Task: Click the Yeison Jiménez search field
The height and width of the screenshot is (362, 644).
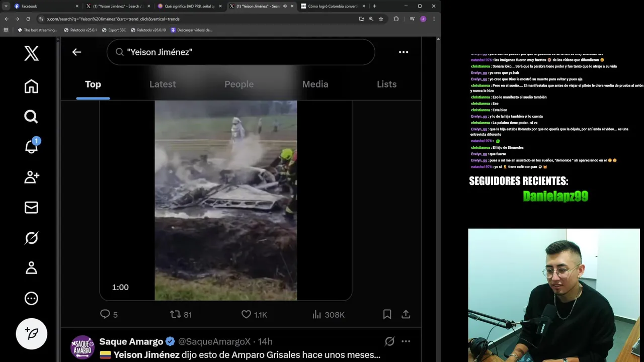Action: (240, 52)
